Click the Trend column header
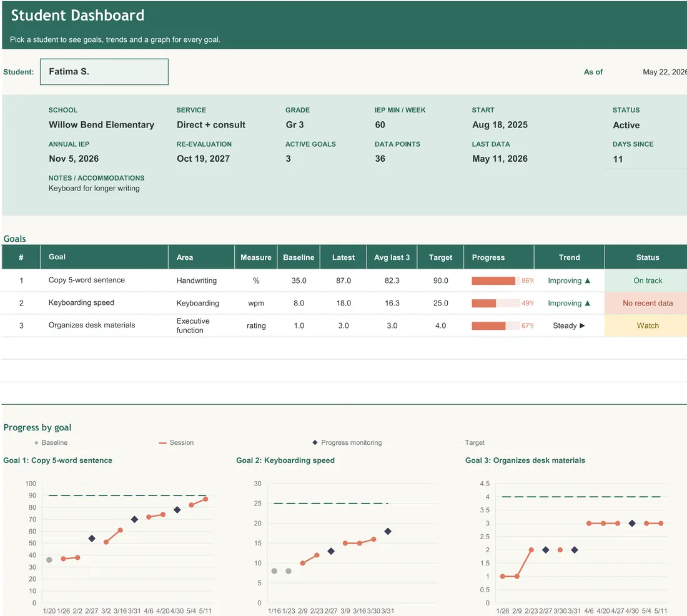This screenshot has width=687, height=616. click(x=569, y=257)
